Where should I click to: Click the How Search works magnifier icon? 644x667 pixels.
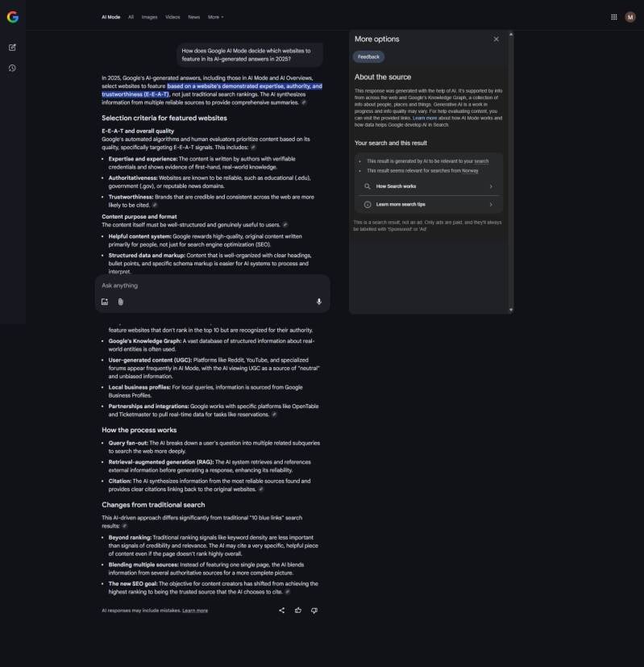[x=368, y=186]
